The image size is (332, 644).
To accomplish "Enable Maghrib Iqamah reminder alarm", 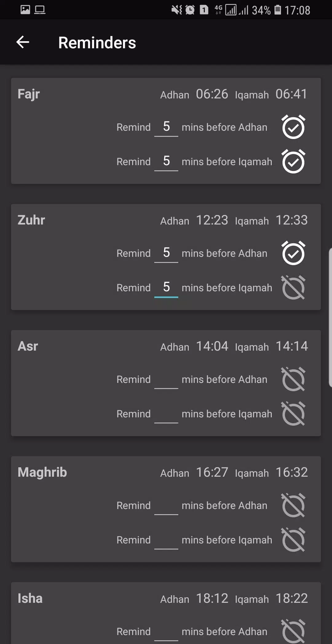I will coord(293,540).
